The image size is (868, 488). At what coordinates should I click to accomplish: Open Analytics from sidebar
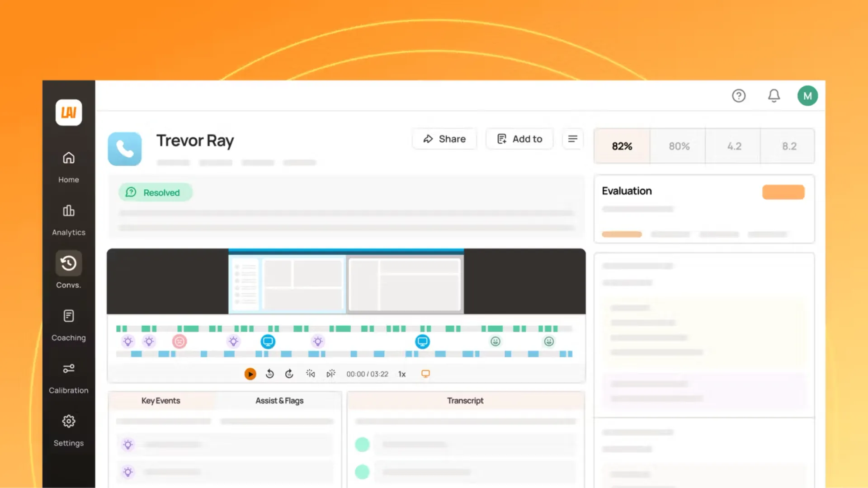[69, 220]
